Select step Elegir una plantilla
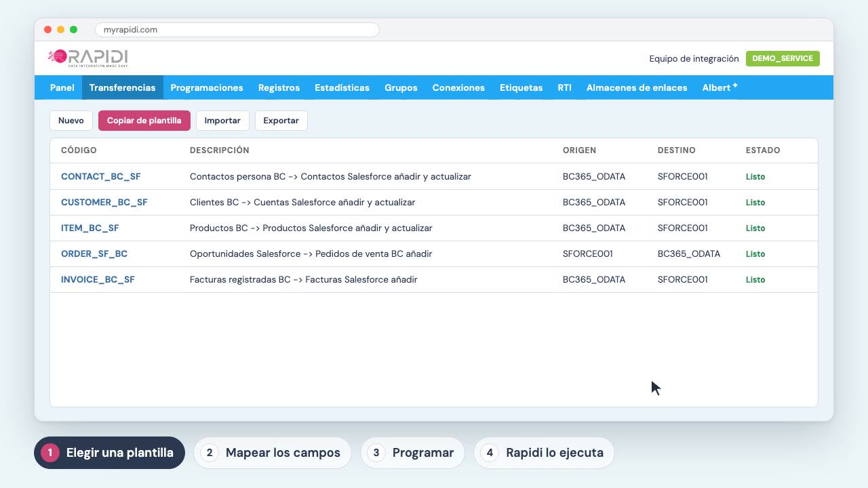This screenshot has width=868, height=488. click(109, 453)
